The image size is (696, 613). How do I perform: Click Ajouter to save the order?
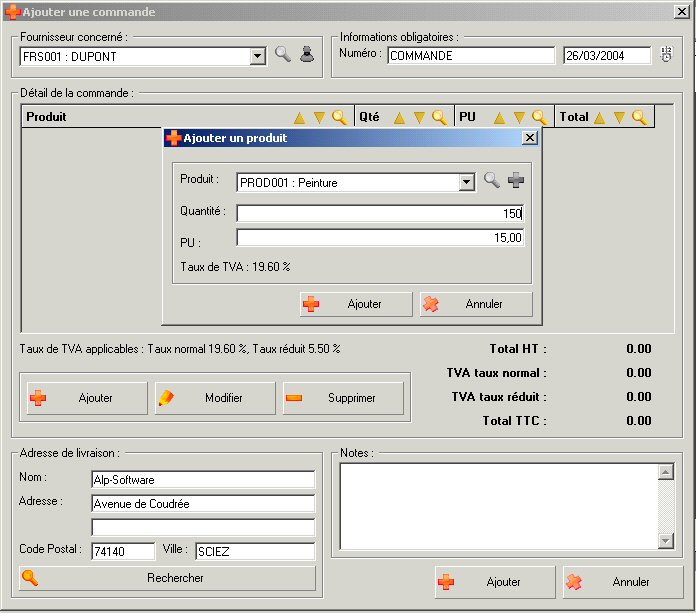click(x=495, y=582)
